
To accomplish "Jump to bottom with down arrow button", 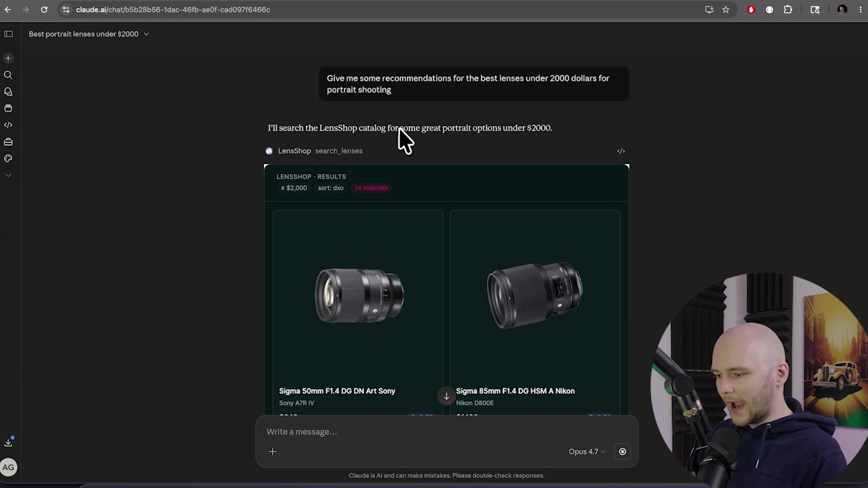I will tap(446, 396).
